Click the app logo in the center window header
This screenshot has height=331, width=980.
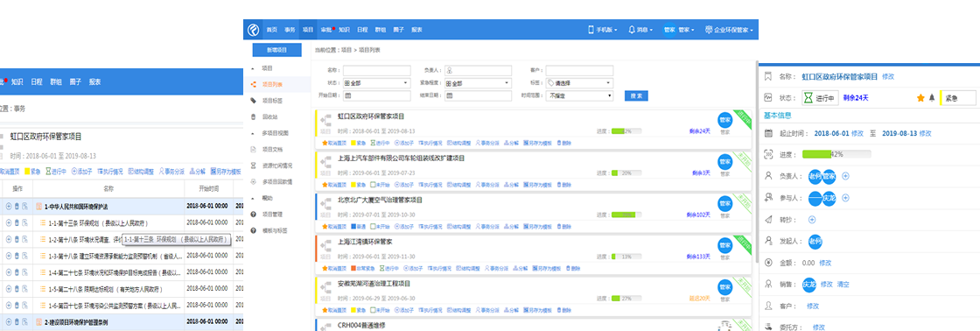point(253,30)
